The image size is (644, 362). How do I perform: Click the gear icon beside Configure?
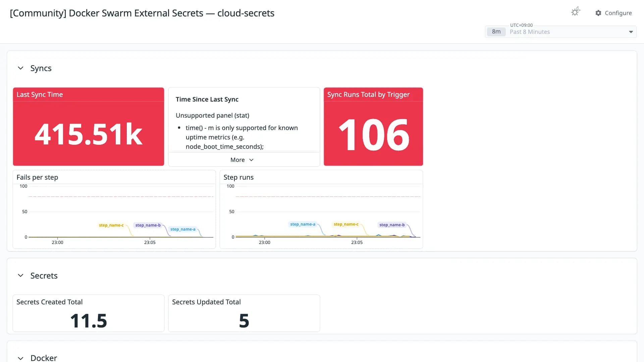coord(598,13)
